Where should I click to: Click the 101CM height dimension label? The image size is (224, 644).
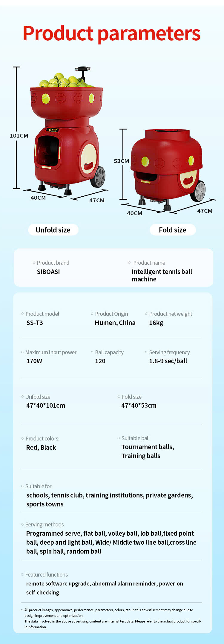pyautogui.click(x=19, y=135)
